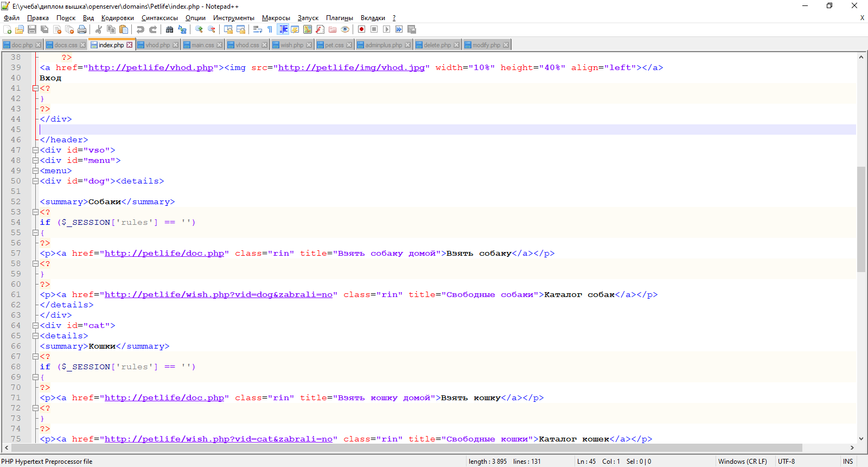Show the Document Map panel icon
This screenshot has width=868, height=467.
point(308,29)
